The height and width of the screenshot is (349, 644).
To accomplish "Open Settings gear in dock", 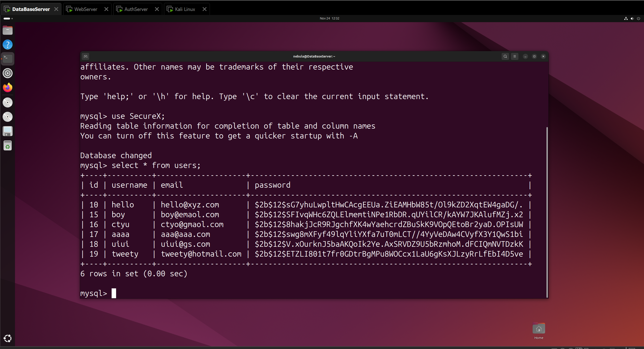I will click(8, 73).
